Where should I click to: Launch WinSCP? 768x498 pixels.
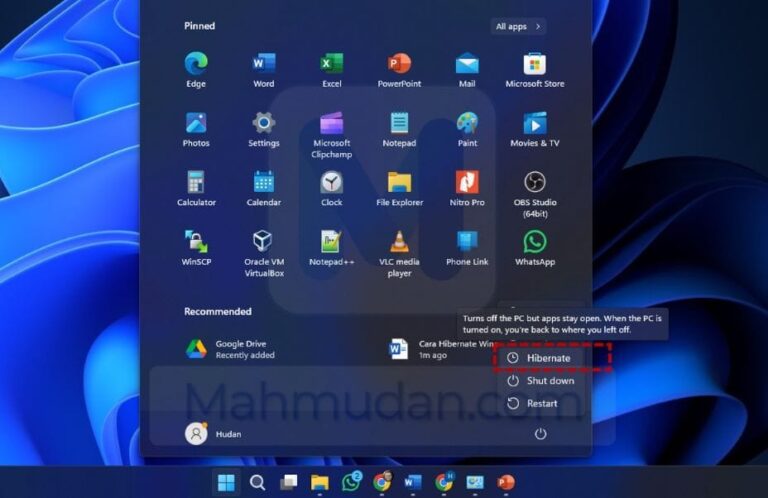[x=196, y=248]
